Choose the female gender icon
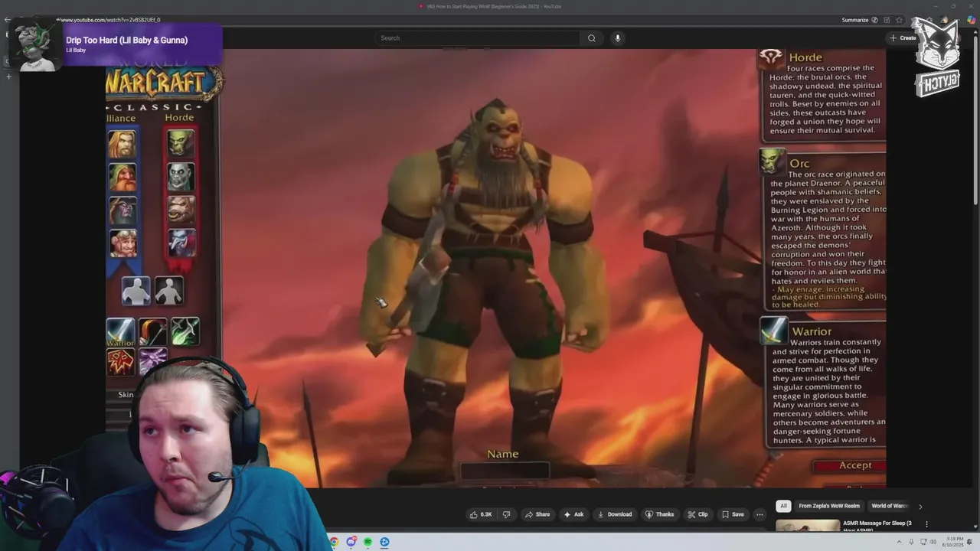Screen dimensions: 980x551 [168, 291]
